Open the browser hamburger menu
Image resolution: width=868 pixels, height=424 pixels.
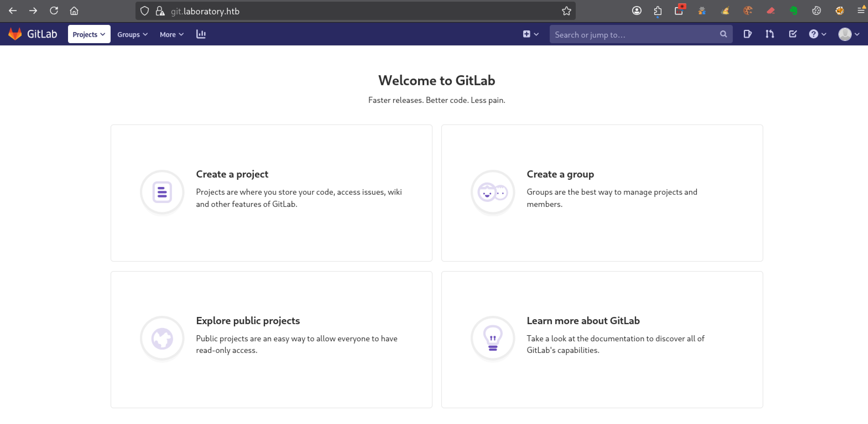(861, 11)
